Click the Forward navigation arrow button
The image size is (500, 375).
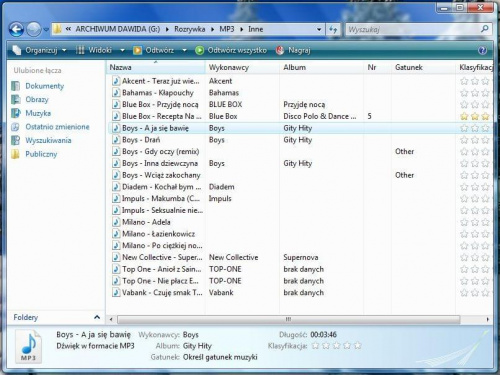point(33,29)
